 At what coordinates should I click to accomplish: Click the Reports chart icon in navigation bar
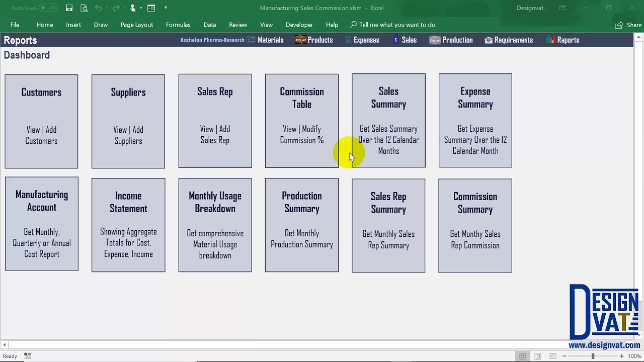(x=551, y=40)
